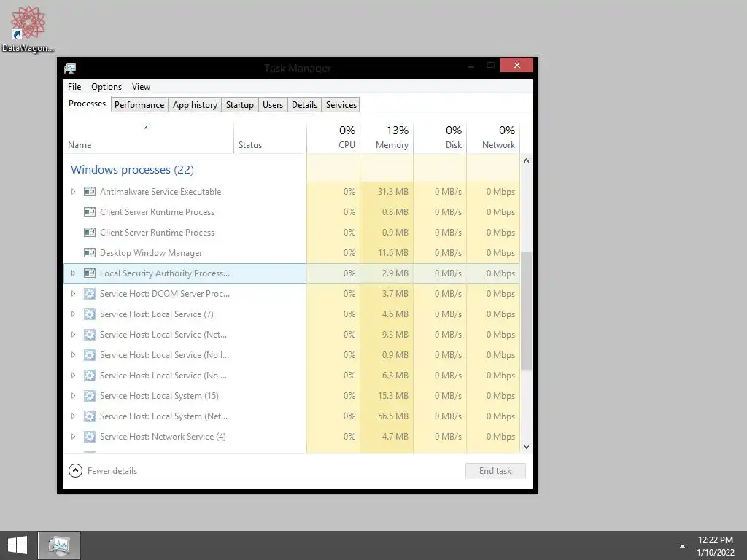Expand Service Host: Local System (15) row
The image size is (747, 560).
(74, 396)
